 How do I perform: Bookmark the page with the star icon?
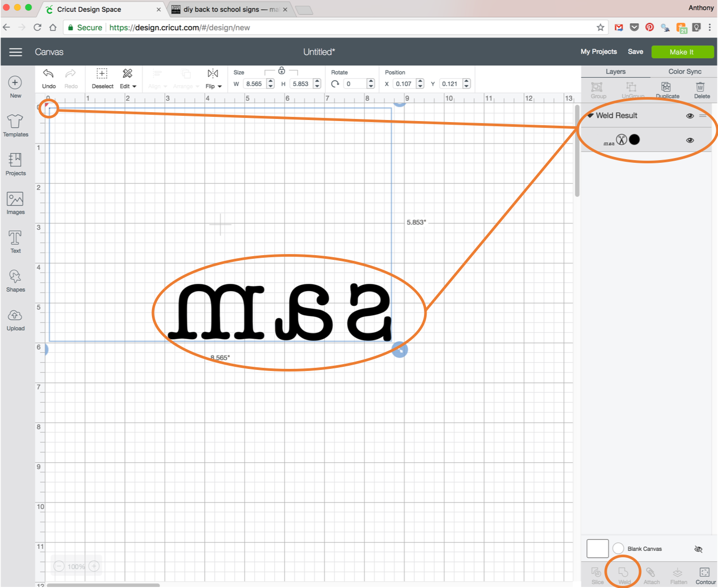600,27
